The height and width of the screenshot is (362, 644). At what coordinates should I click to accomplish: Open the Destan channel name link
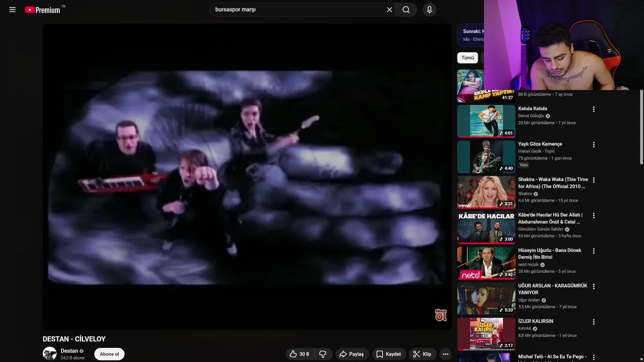69,351
